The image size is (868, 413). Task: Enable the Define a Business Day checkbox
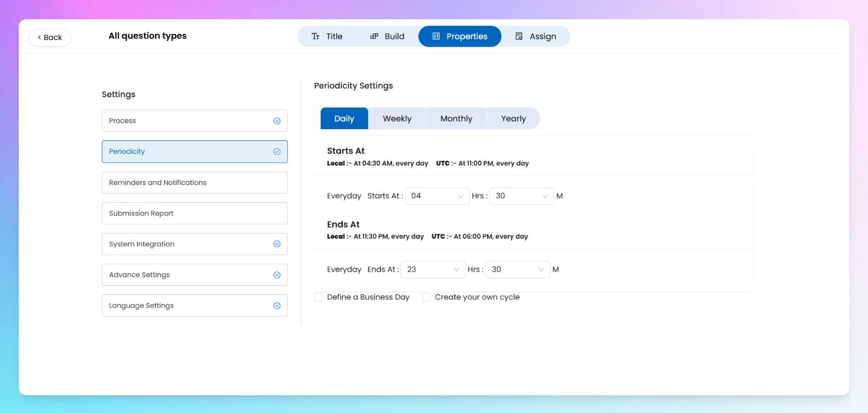pyautogui.click(x=319, y=297)
